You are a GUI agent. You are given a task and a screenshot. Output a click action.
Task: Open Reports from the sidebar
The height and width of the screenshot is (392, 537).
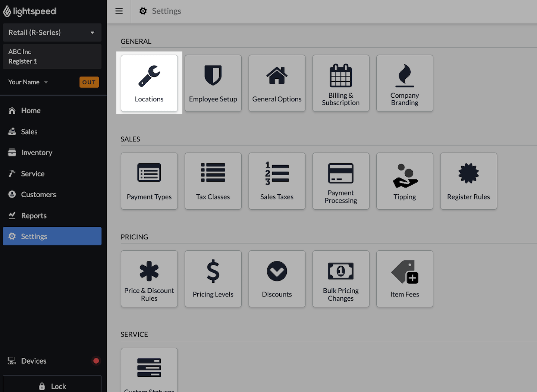[34, 216]
